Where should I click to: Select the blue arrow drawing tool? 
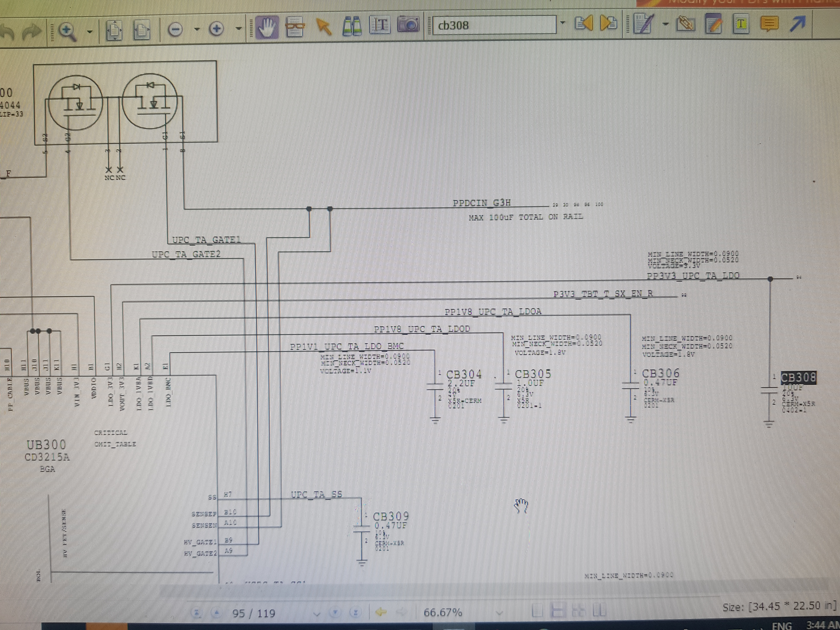point(797,24)
